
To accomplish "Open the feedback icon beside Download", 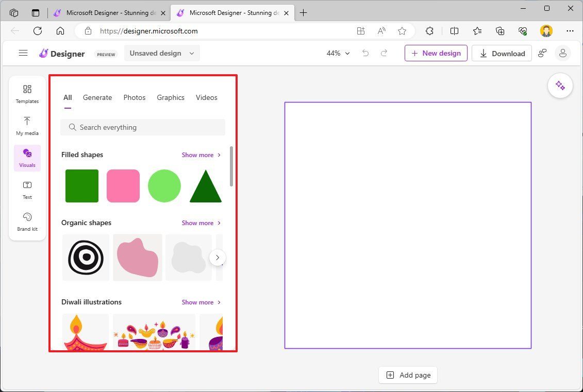I will 542,53.
